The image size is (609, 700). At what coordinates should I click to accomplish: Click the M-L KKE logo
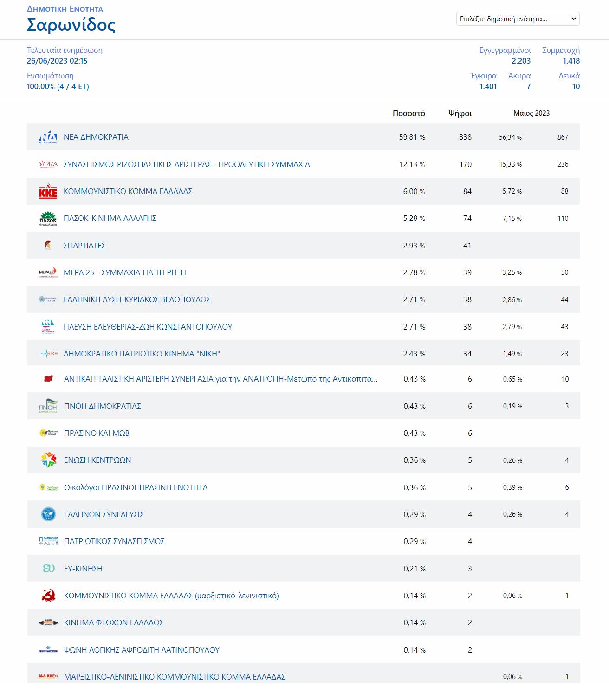pos(48,676)
